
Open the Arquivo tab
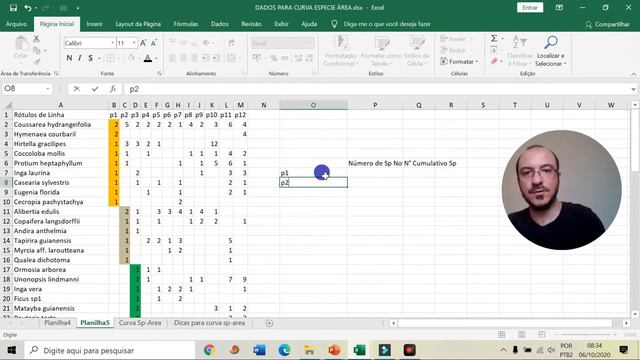pos(16,24)
